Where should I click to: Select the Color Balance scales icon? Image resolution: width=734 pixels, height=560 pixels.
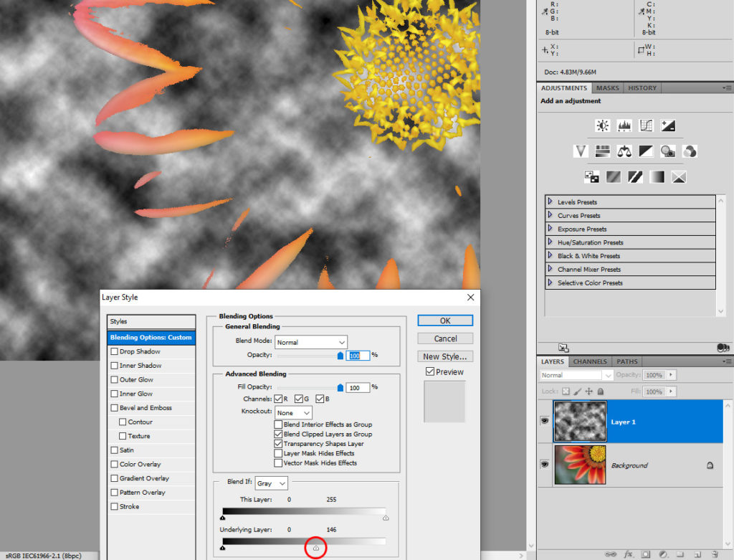pyautogui.click(x=624, y=151)
